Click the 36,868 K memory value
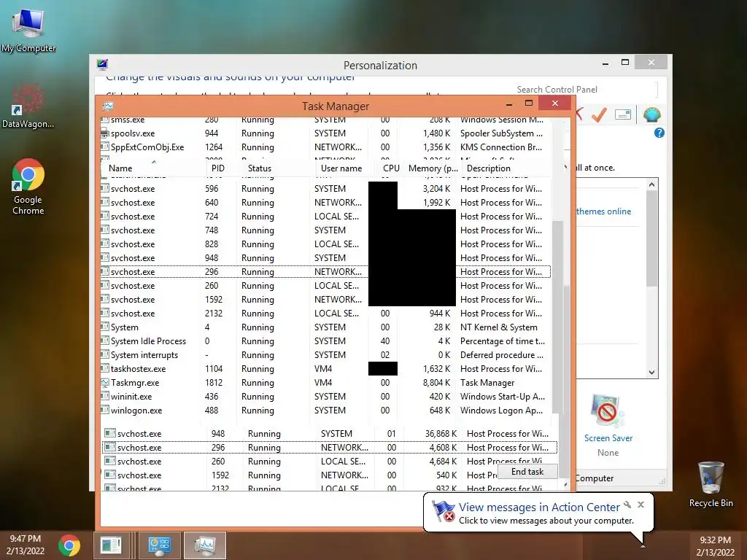747x560 pixels. pyautogui.click(x=441, y=433)
